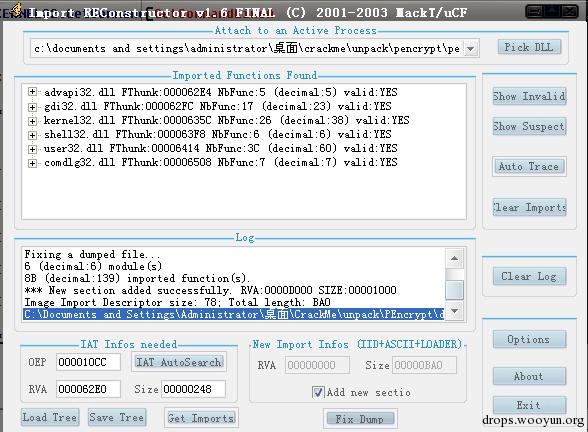The height and width of the screenshot is (432, 588).
Task: Click the Show Invalid button
Action: pos(529,96)
